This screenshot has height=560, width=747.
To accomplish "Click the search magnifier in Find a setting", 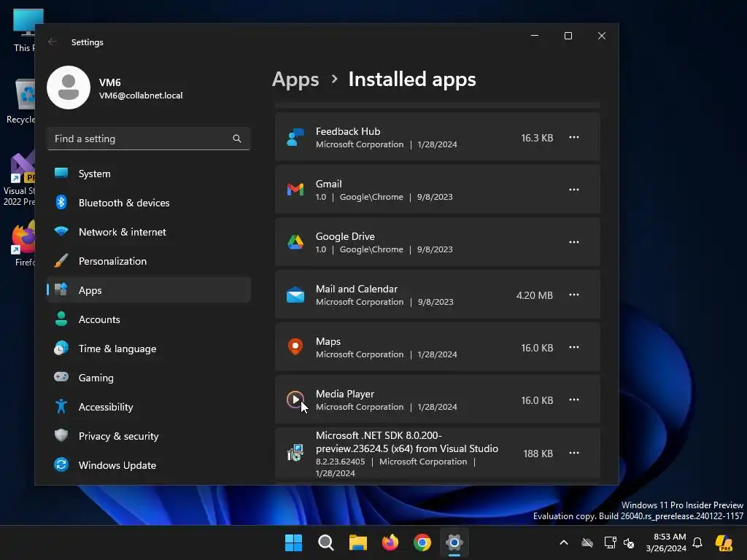I will [237, 139].
